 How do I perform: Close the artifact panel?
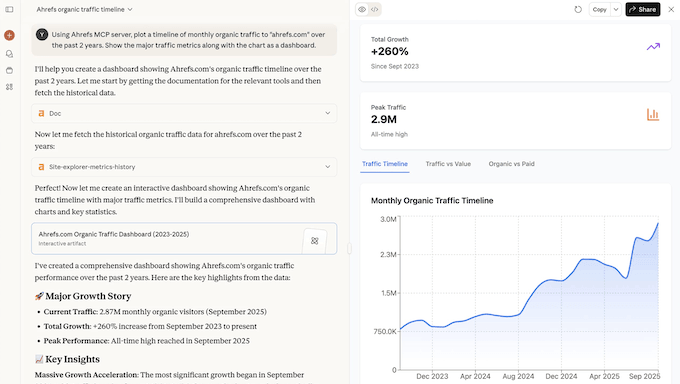[x=671, y=9]
